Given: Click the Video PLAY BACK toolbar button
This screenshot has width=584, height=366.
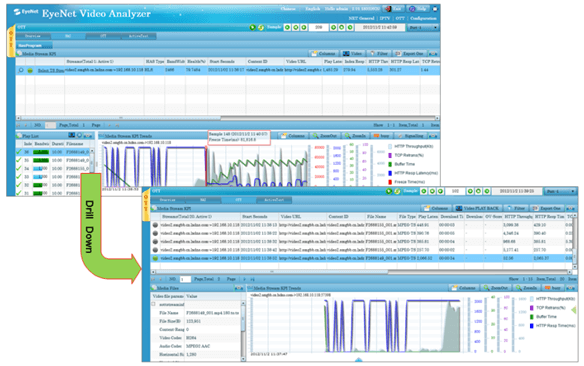Looking at the screenshot, I should click(477, 208).
